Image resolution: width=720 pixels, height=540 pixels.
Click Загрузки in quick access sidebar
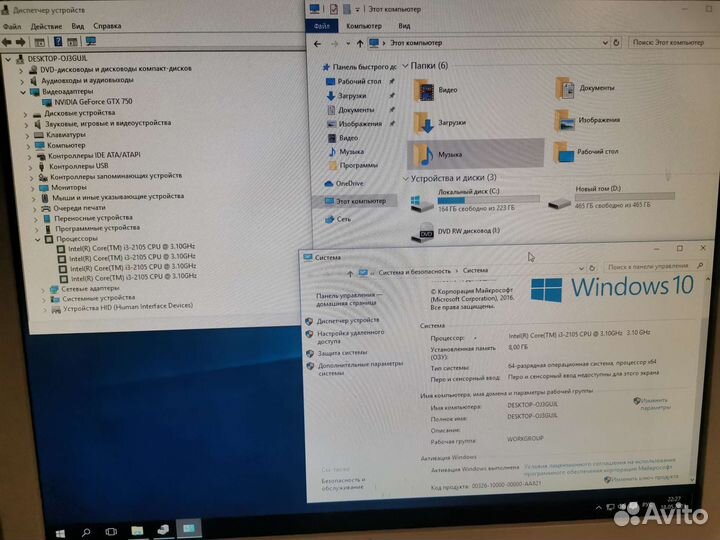point(352,96)
